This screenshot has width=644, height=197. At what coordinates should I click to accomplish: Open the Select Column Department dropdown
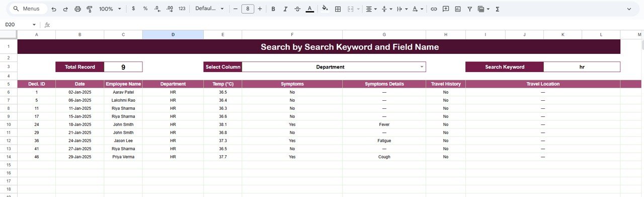334,67
